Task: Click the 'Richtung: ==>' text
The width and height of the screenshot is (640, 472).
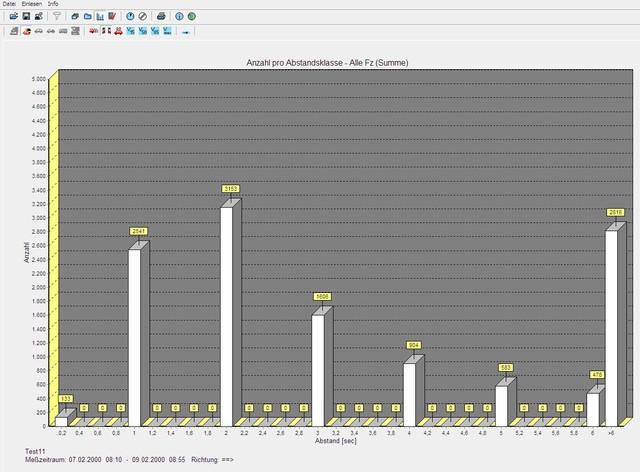Action: click(212, 460)
